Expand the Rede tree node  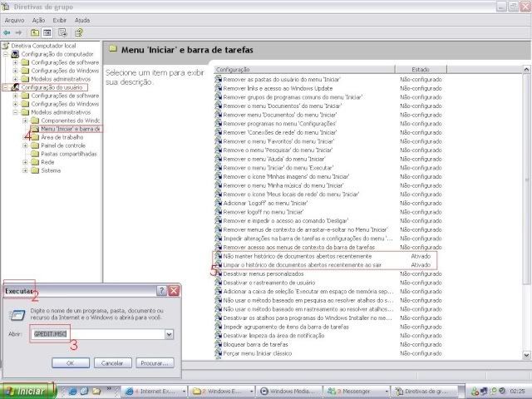26,163
